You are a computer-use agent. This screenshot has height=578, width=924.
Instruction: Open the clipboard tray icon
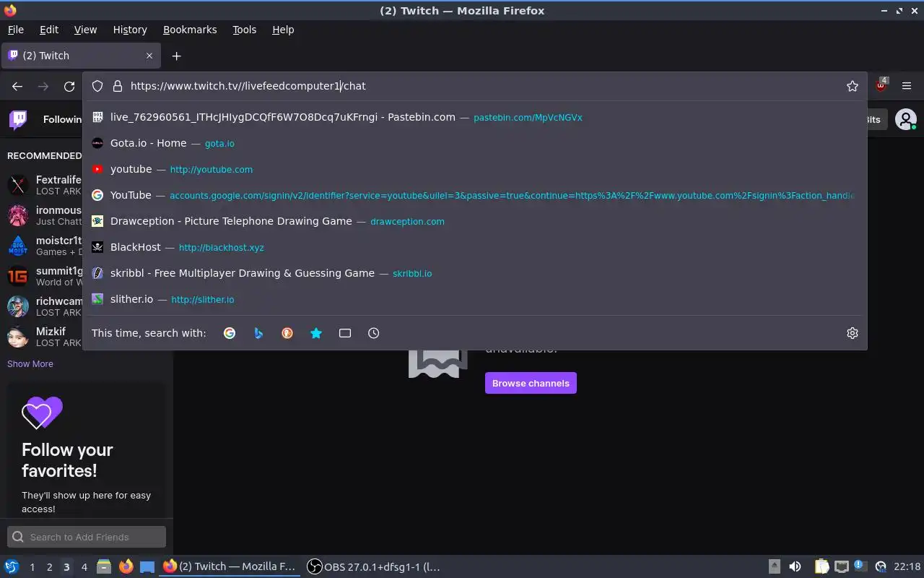click(x=821, y=567)
